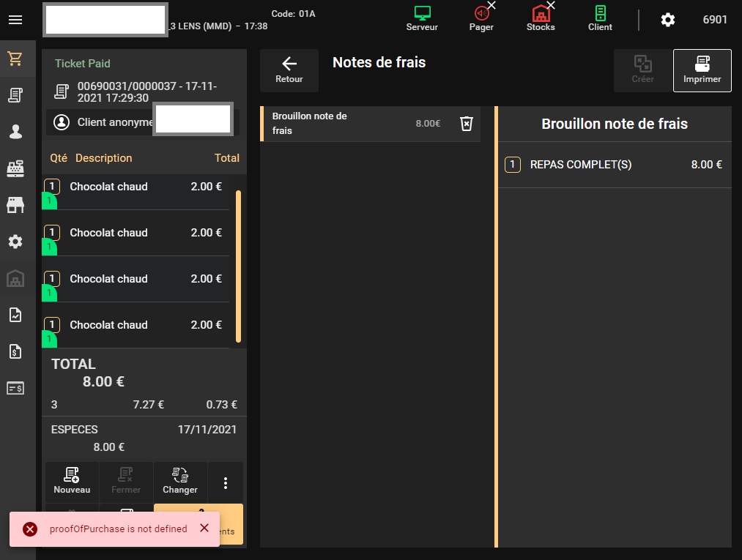The width and height of the screenshot is (742, 560).
Task: Click the Pager status icon
Action: pos(481,18)
